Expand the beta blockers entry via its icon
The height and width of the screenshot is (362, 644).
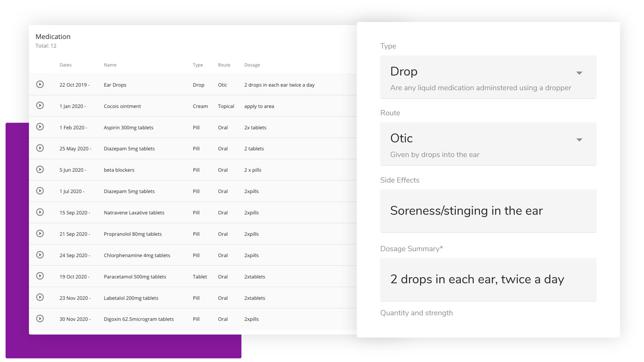point(40,170)
